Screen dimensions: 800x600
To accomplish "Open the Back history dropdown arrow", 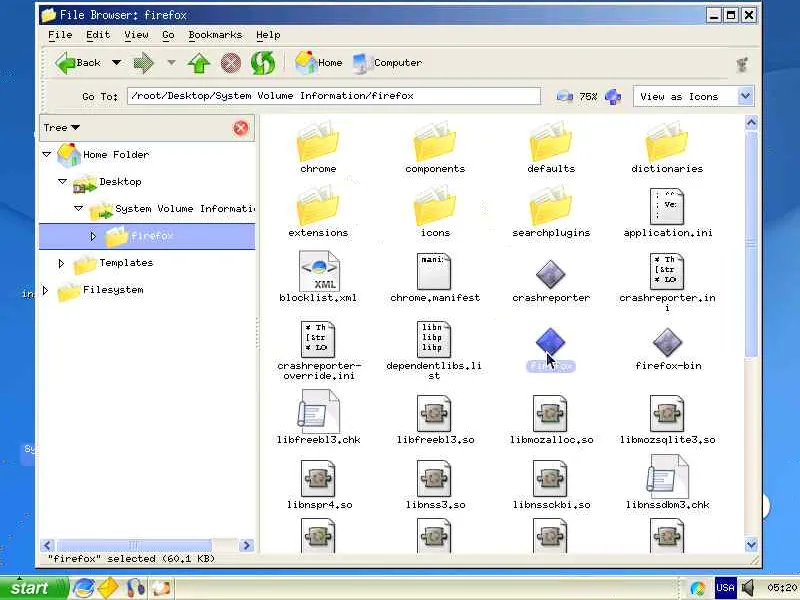I will (x=117, y=63).
